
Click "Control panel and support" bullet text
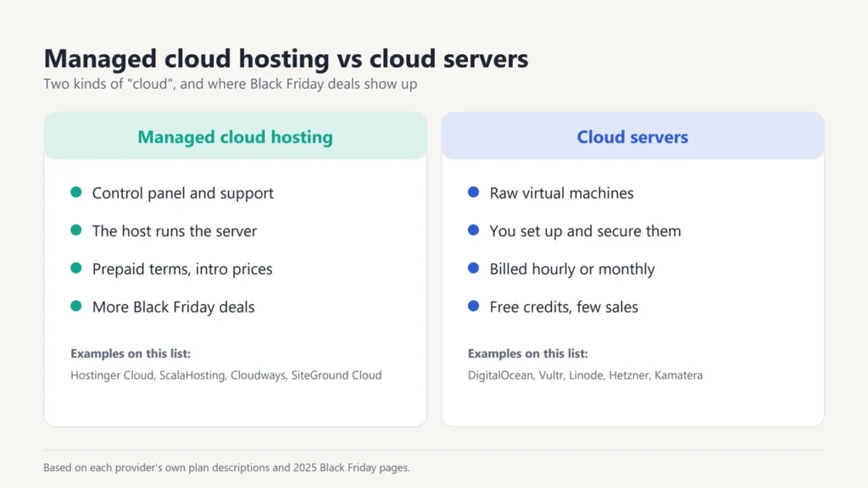[183, 193]
